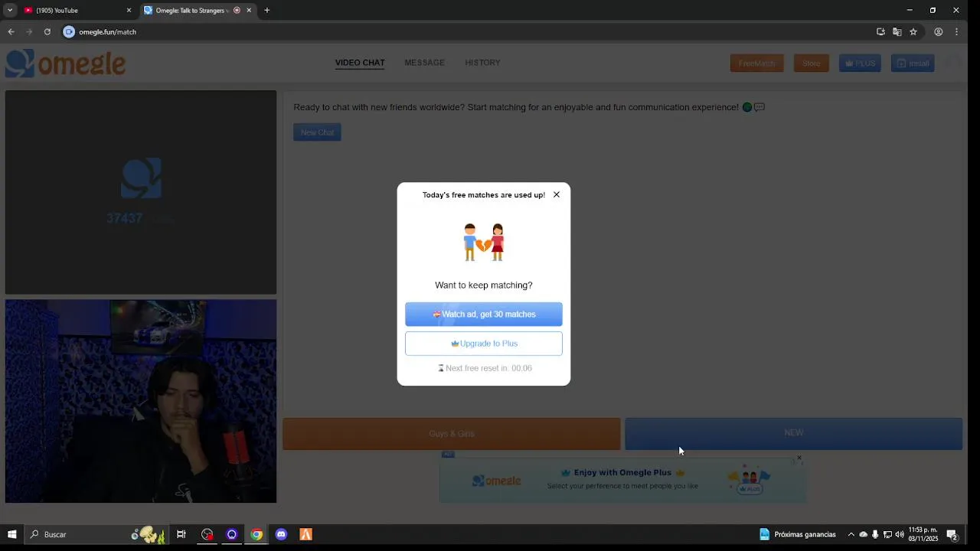Go forward to the next page
980x551 pixels.
click(29, 32)
